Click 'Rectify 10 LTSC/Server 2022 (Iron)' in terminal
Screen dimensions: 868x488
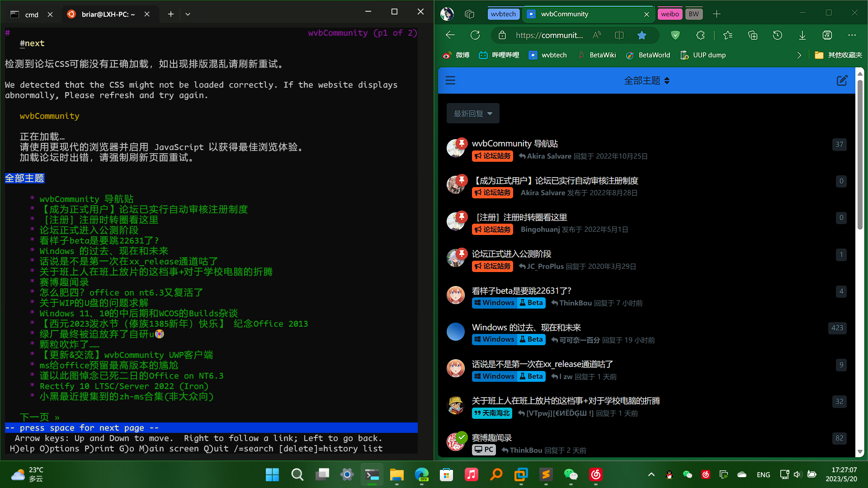(x=124, y=386)
